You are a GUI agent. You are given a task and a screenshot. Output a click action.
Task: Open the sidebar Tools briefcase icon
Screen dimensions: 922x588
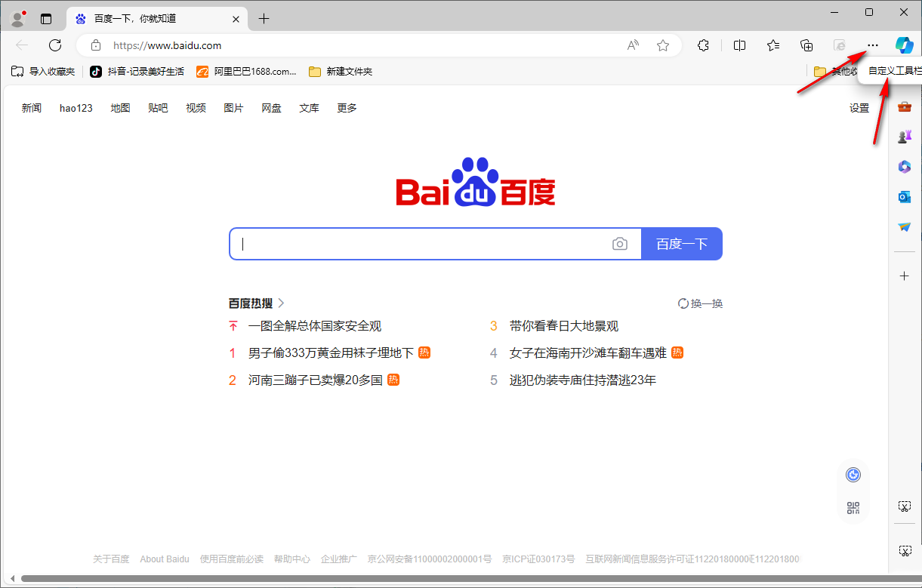coord(905,106)
